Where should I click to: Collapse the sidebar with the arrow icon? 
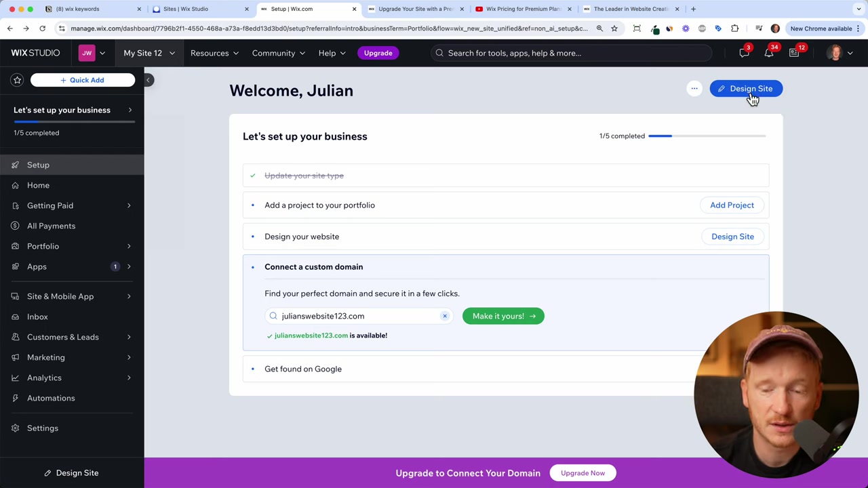click(148, 80)
